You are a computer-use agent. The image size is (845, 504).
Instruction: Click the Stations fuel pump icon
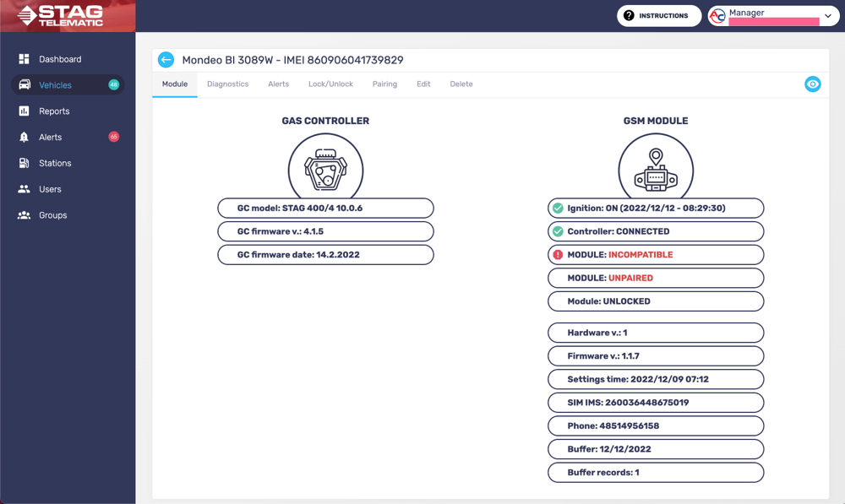[24, 163]
